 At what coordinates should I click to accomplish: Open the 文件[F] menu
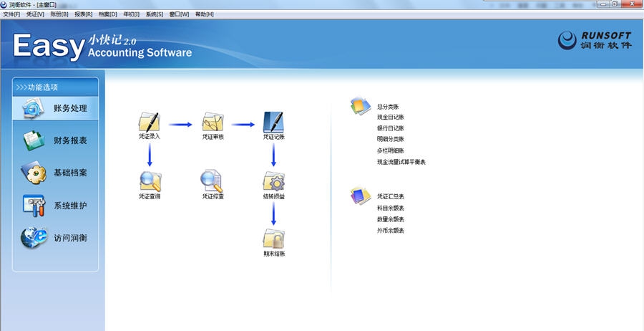[x=11, y=14]
